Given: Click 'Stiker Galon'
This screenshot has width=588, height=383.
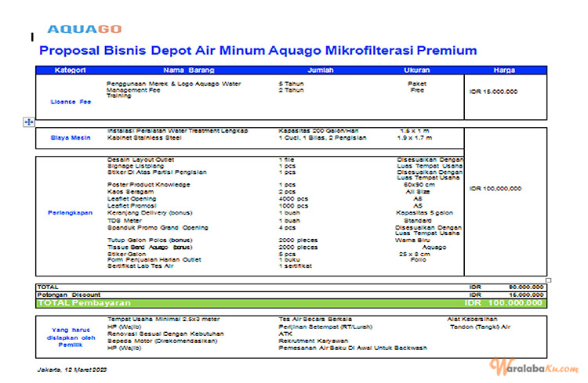Looking at the screenshot, I should 126,254.
